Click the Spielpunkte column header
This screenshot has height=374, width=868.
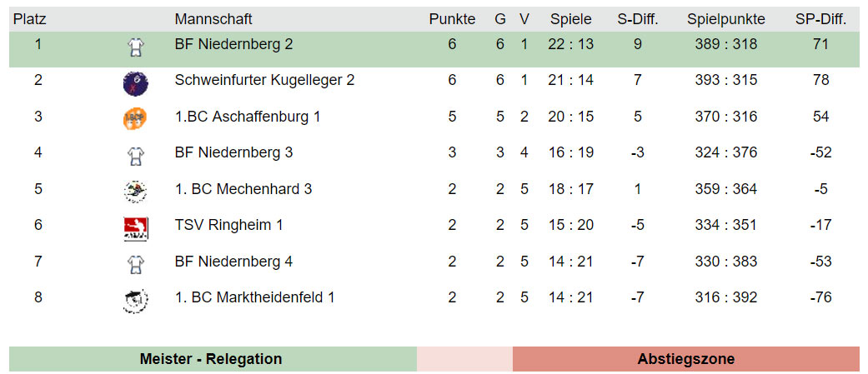725,19
